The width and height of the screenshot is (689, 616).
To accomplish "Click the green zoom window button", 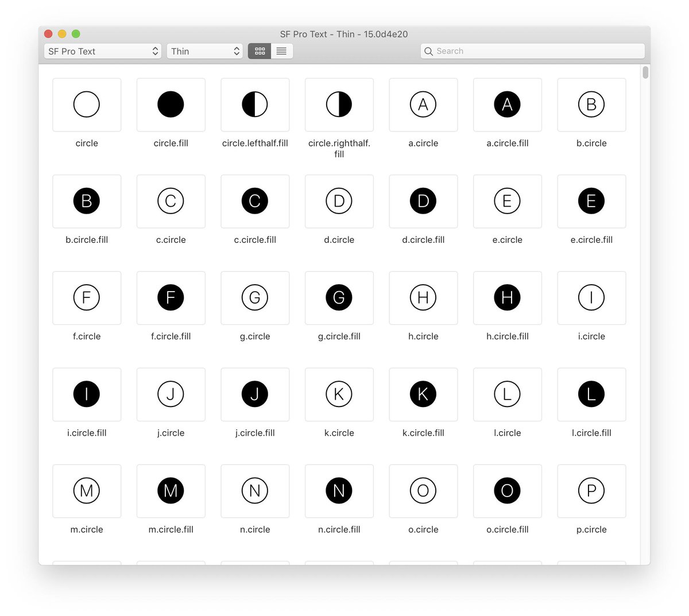I will point(76,34).
